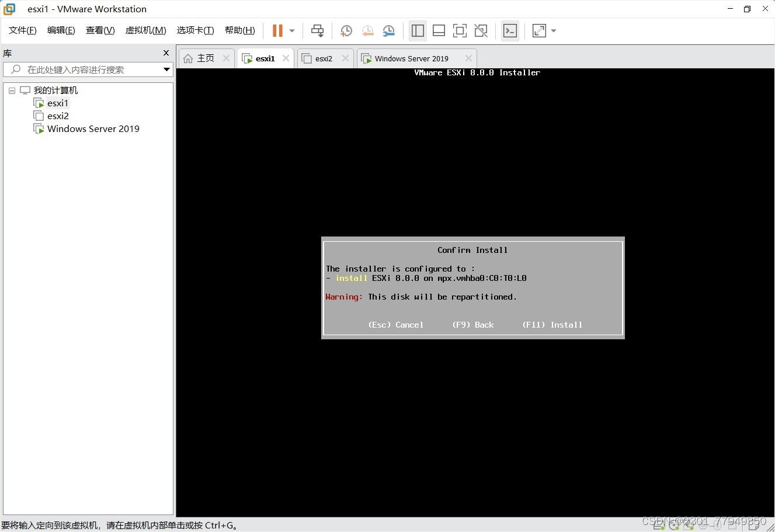775x532 pixels.
Task: Take a snapshot of this virtual machine
Action: [346, 31]
